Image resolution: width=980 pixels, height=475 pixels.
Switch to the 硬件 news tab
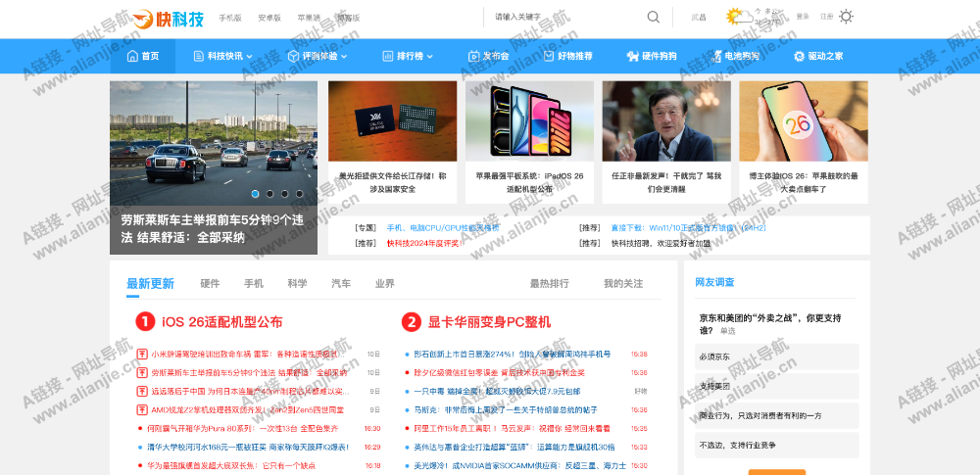pyautogui.click(x=210, y=284)
